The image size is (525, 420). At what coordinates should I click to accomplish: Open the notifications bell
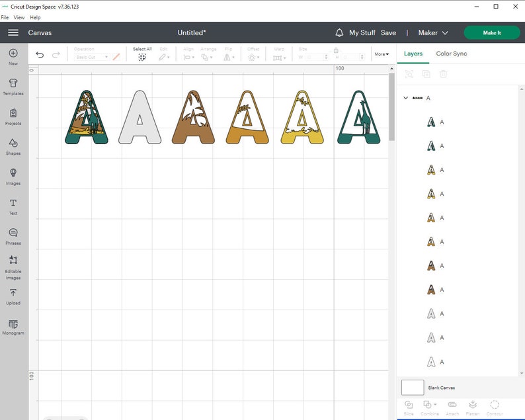(x=339, y=32)
